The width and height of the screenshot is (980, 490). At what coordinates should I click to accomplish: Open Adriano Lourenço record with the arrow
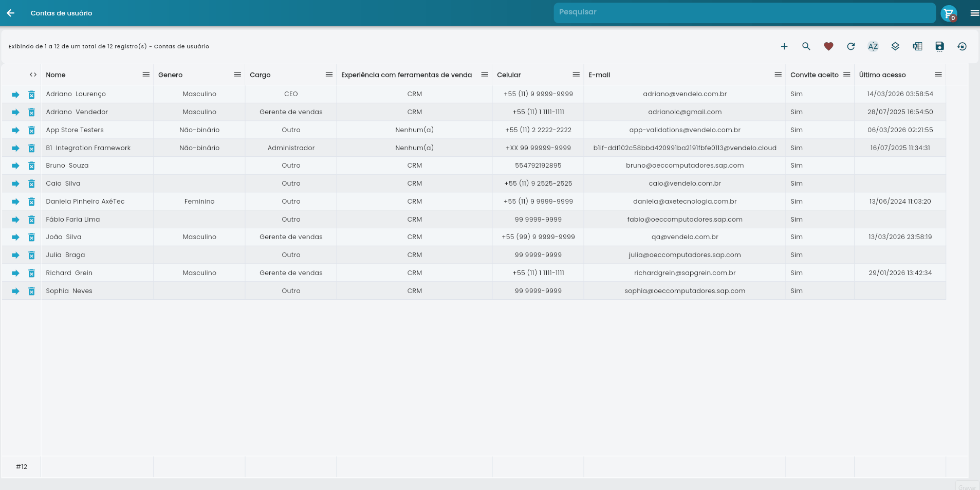tap(15, 95)
